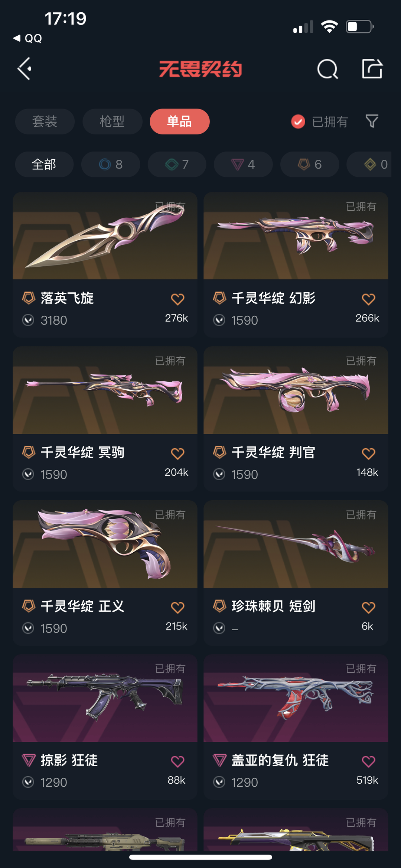Select the 全部 filter chip
The image size is (401, 868).
[44, 164]
